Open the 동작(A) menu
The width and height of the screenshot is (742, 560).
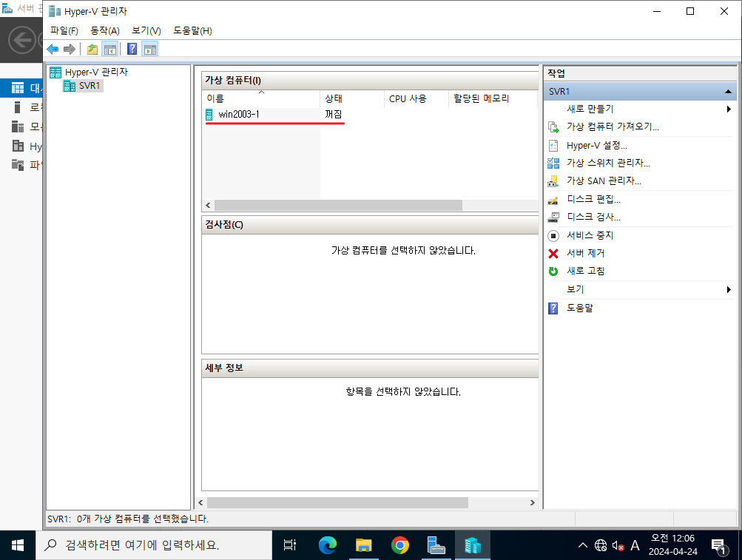[x=104, y=31]
